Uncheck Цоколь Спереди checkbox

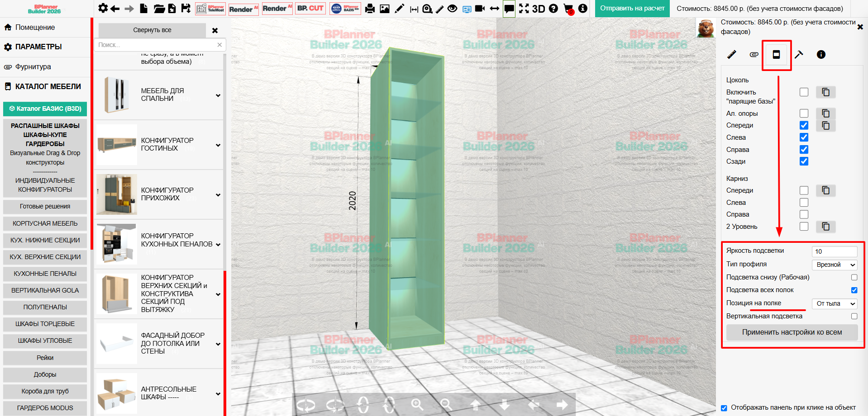804,125
